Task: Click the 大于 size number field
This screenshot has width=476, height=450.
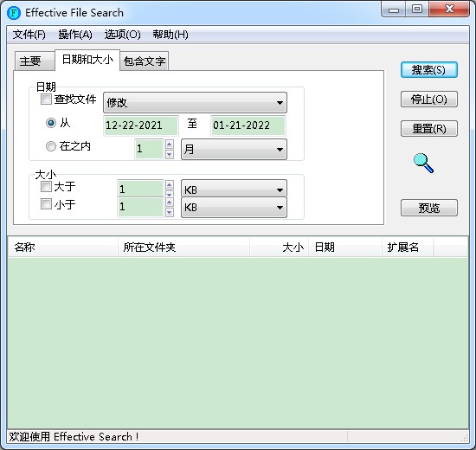Action: click(x=140, y=189)
